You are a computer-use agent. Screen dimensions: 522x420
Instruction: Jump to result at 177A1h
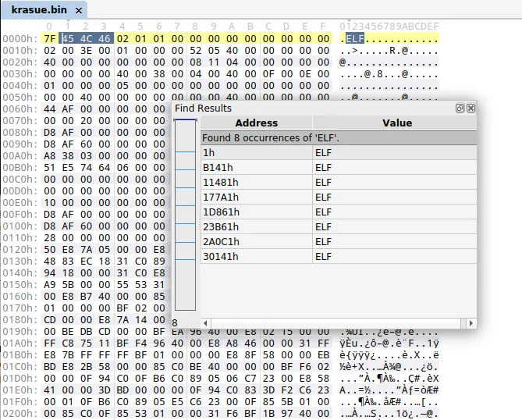coord(339,198)
